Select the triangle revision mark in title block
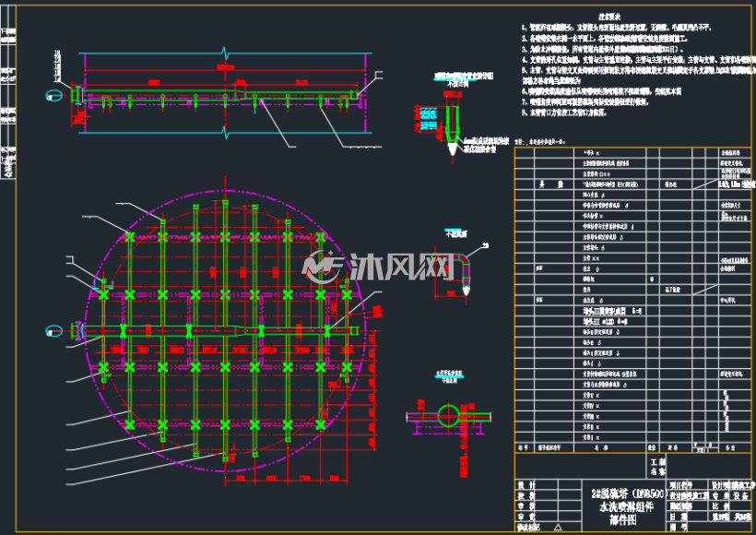Viewport: 756px width, 535px height. (x=558, y=527)
